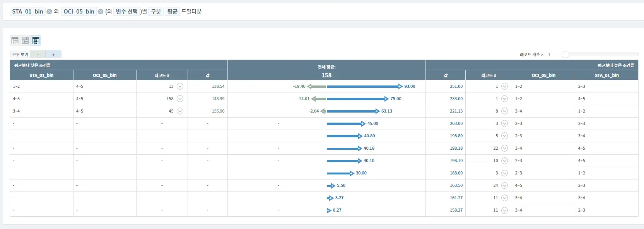Expand the row with value 233.00

(x=504, y=99)
